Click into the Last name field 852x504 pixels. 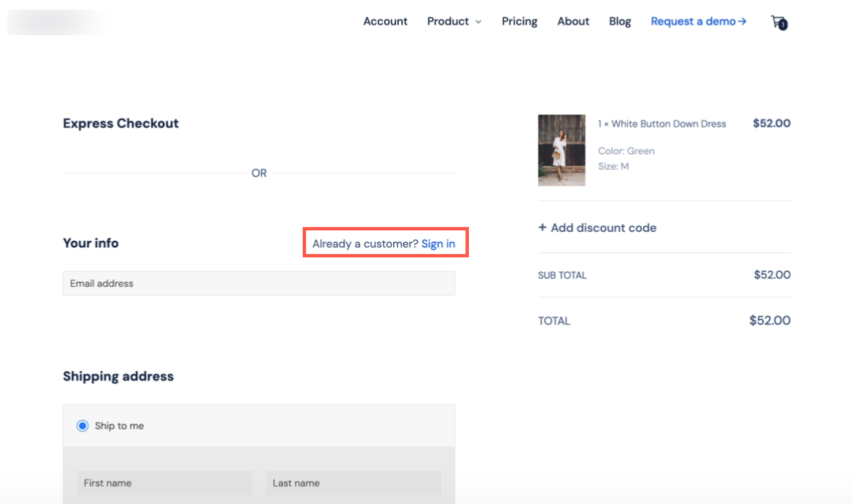(353, 483)
